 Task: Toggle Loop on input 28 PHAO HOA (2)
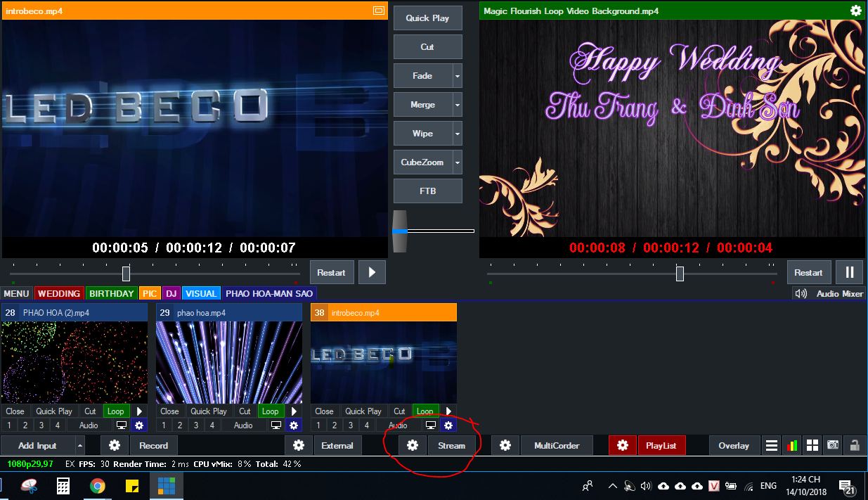115,411
